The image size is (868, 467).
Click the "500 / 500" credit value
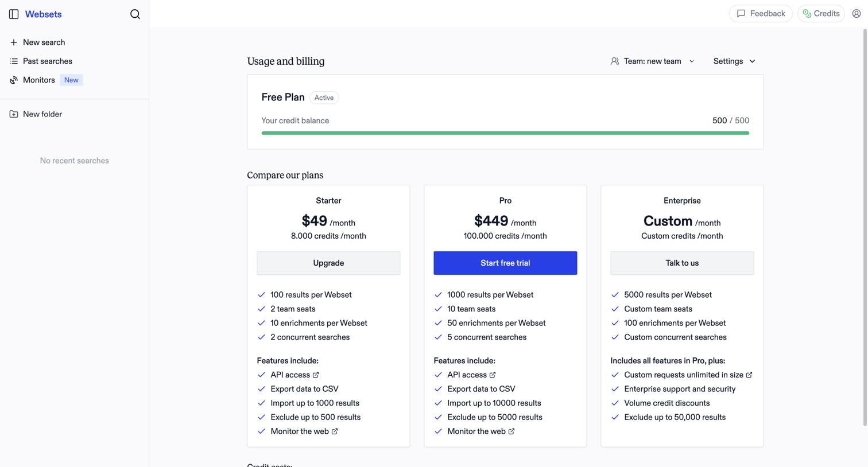(x=731, y=120)
